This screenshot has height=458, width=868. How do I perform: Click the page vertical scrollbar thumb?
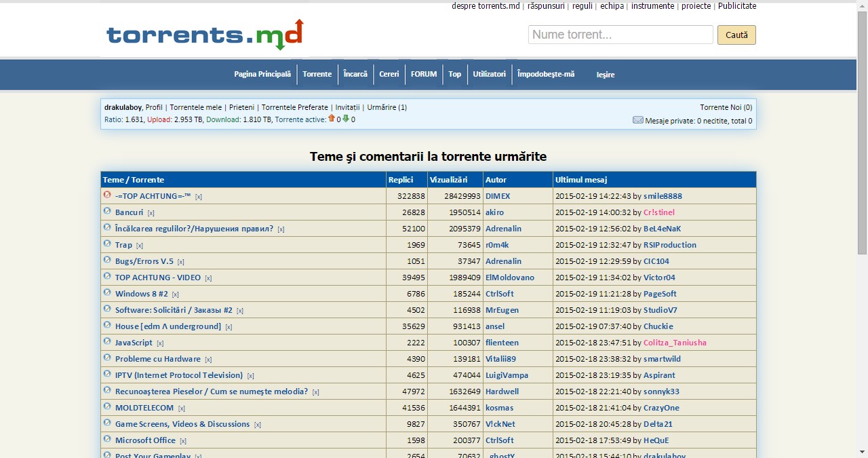(x=862, y=133)
